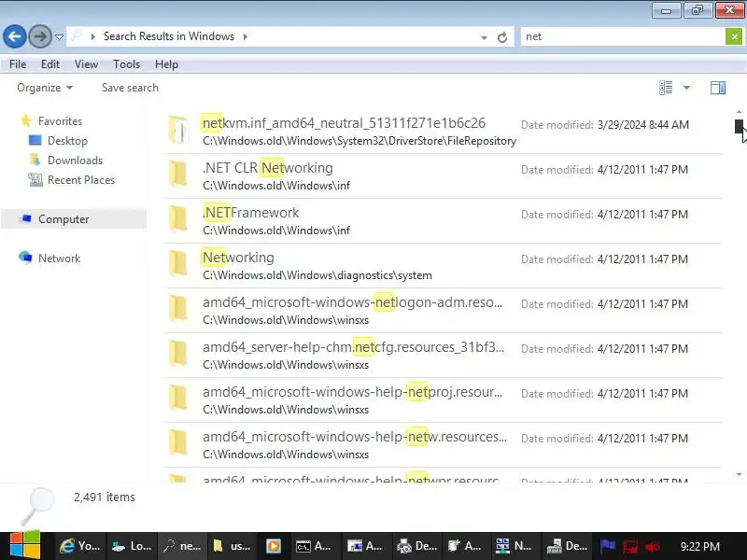This screenshot has width=747, height=560.
Task: Select the help-netproj.resour folder icon
Action: click(178, 399)
